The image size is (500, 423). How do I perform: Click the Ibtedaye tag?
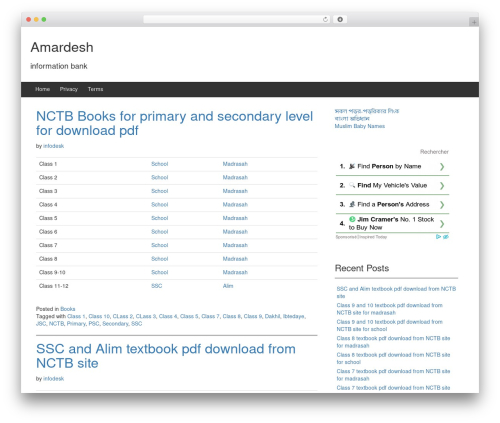pos(294,316)
